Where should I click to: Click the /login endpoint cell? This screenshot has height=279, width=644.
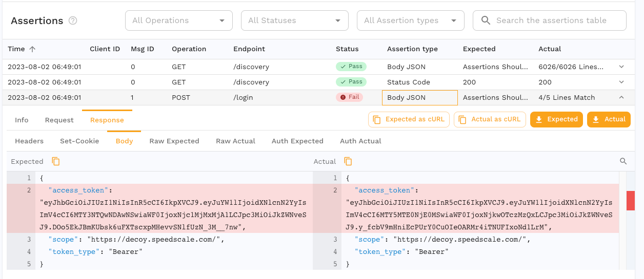coord(243,98)
